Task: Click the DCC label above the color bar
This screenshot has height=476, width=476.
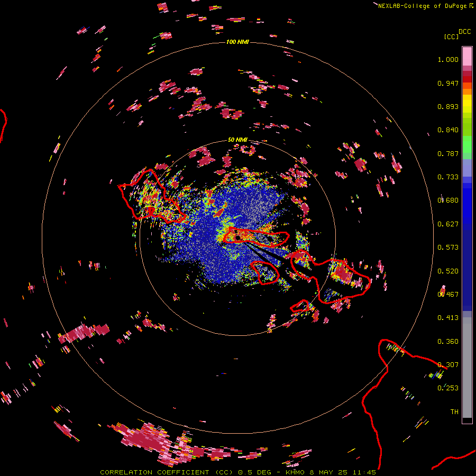Action: tap(464, 32)
